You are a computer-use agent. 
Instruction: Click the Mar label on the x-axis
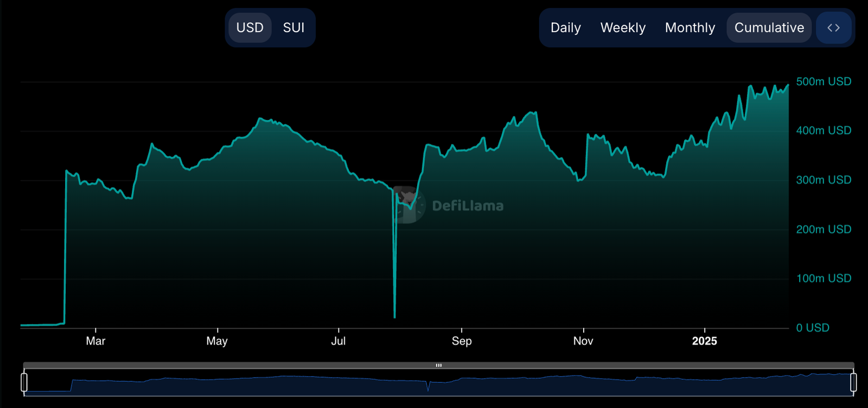95,341
